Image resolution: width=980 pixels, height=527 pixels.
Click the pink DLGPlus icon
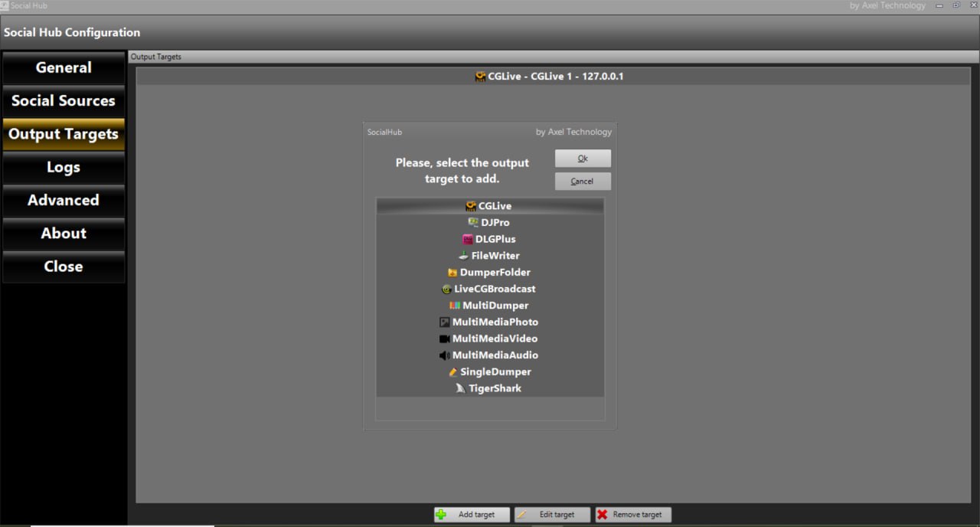[468, 239]
